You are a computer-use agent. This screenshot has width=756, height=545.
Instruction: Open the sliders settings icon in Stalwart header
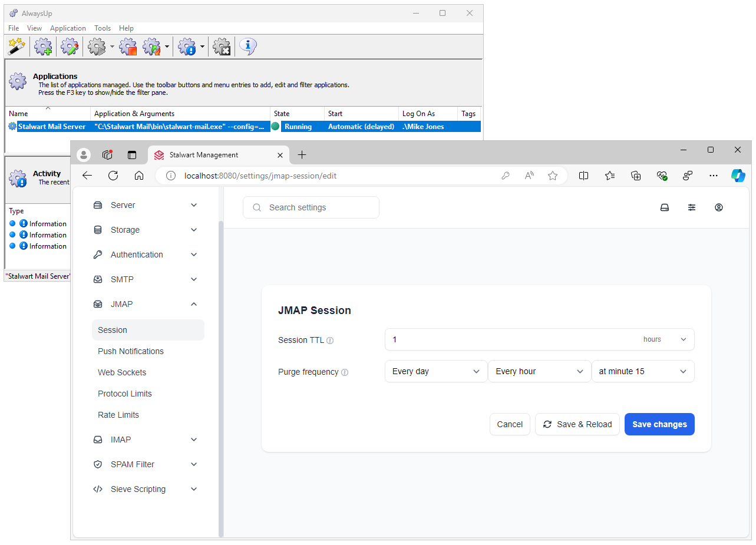click(x=692, y=207)
